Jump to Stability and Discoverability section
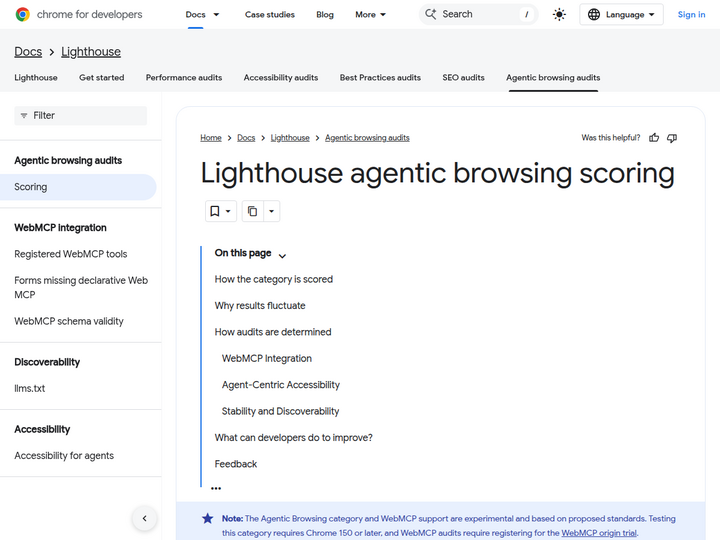720x540 pixels. (x=280, y=411)
